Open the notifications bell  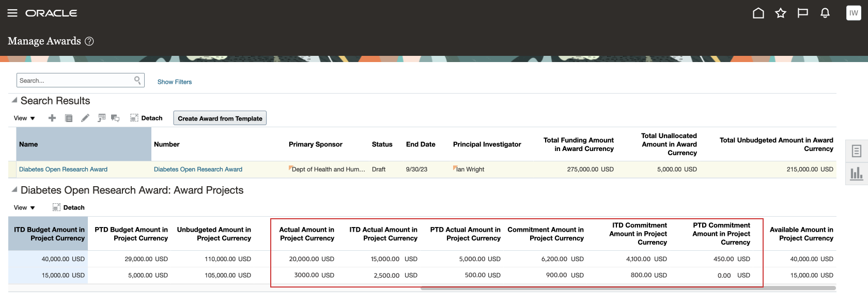[x=825, y=13]
